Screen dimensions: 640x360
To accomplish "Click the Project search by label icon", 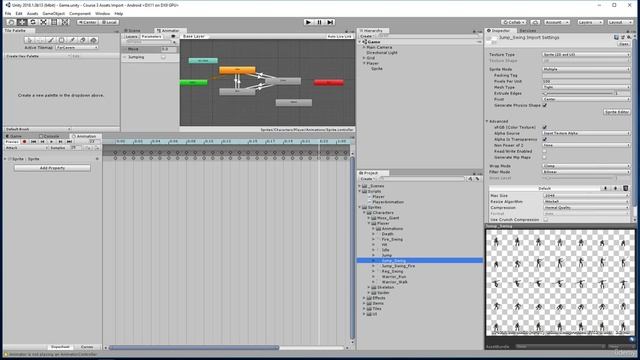I will (477, 179).
